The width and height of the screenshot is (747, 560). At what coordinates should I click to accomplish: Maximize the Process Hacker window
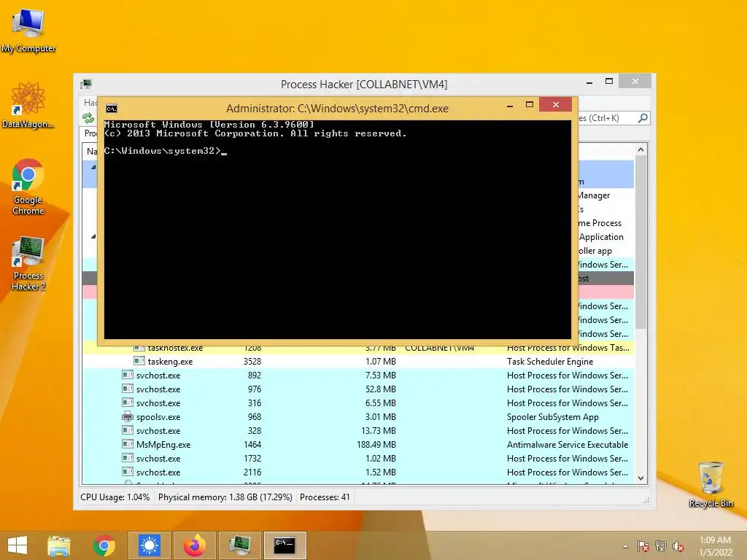[x=609, y=82]
